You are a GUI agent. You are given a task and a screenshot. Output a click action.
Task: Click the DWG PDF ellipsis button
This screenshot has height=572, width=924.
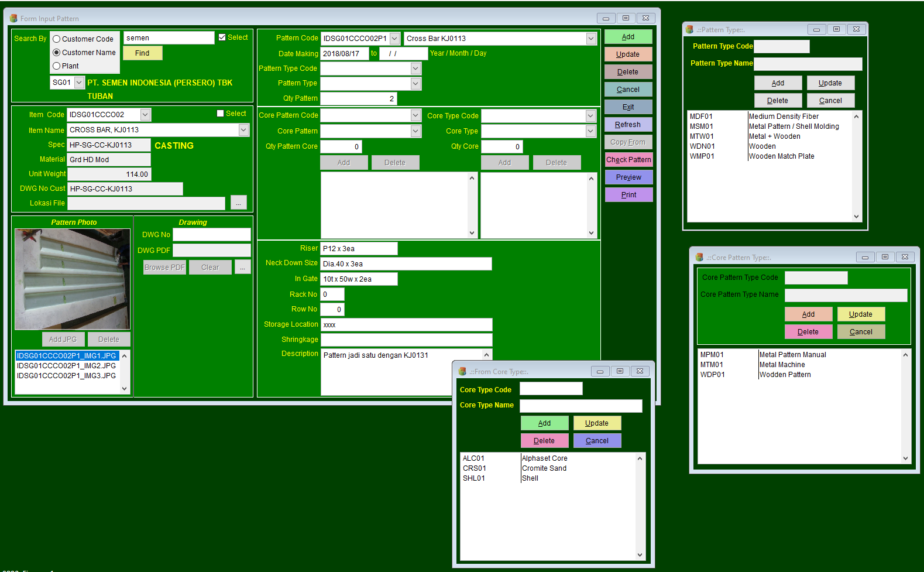pos(242,267)
